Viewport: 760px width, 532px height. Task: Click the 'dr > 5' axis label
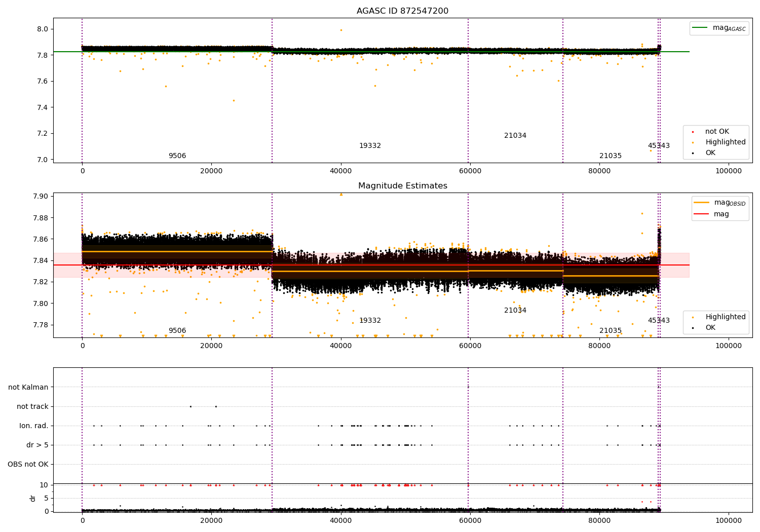pos(37,445)
